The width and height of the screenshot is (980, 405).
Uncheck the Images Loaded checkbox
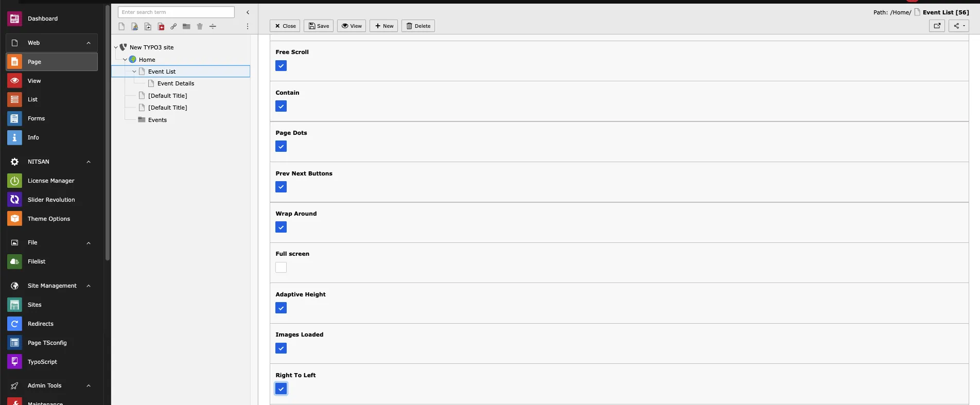281,348
